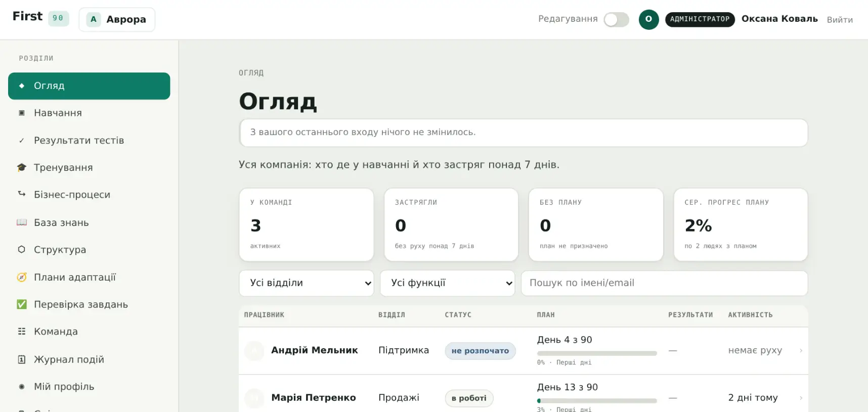Viewport: 868px width, 412px height.
Task: Go to Навчання section
Action: pyautogui.click(x=89, y=113)
